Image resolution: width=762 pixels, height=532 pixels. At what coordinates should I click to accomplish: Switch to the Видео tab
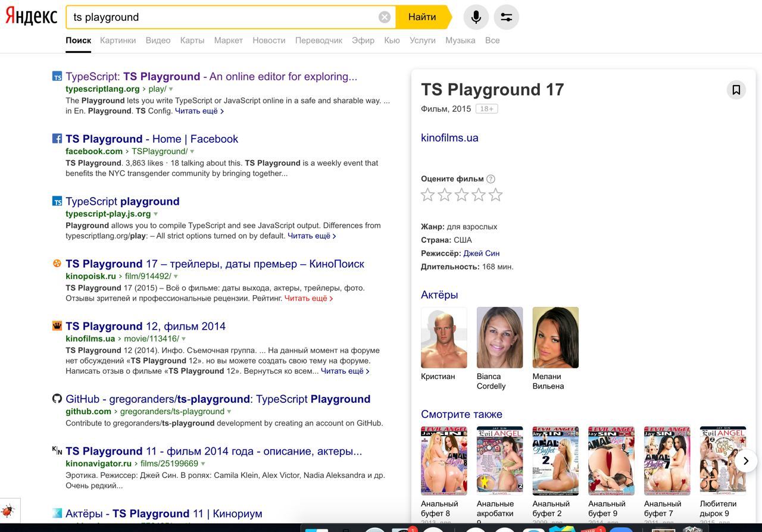coord(158,40)
